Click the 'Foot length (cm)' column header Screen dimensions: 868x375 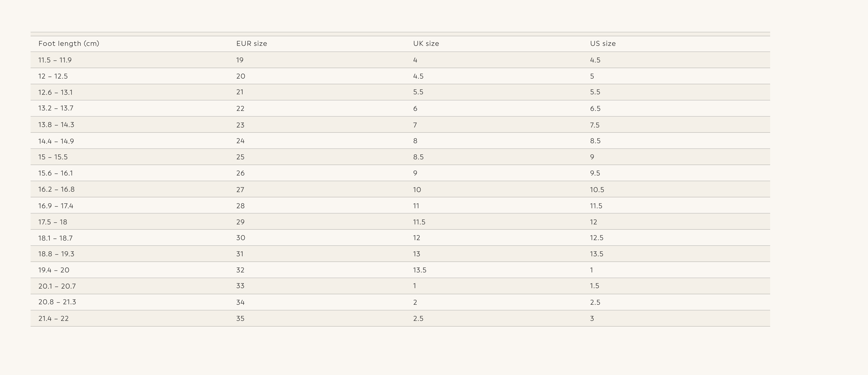click(69, 44)
